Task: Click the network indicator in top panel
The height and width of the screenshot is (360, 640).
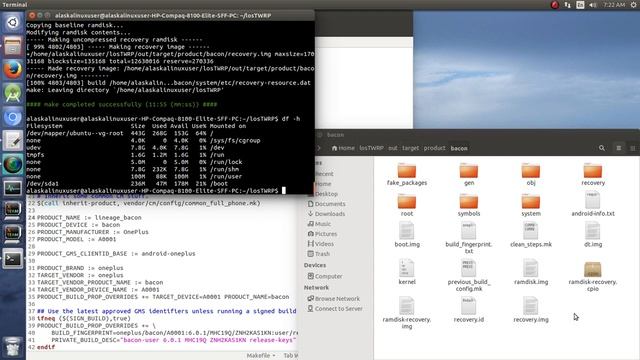Action: (x=567, y=5)
